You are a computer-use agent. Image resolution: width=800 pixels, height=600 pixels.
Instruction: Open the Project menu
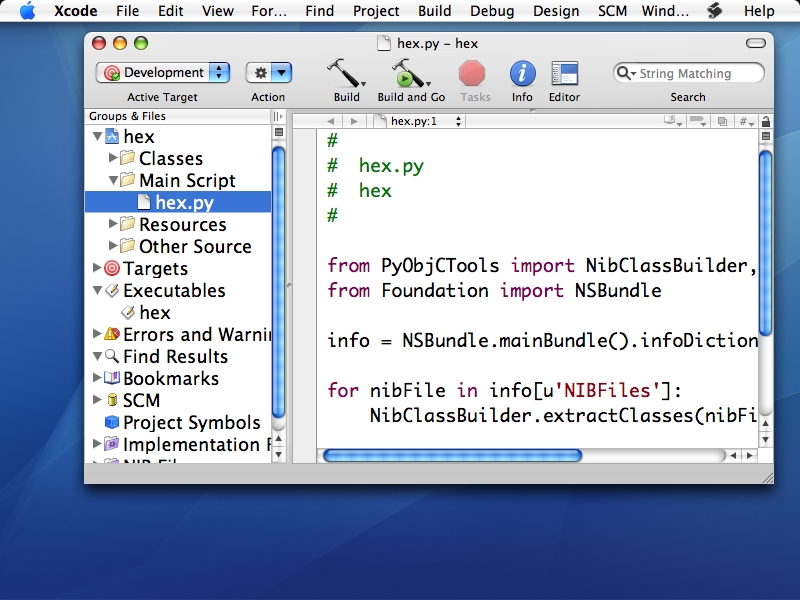click(376, 11)
